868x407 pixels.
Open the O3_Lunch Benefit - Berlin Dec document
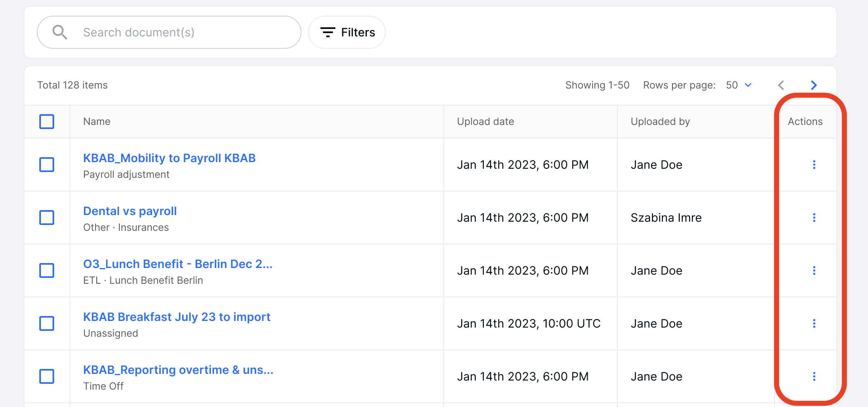pyautogui.click(x=177, y=264)
